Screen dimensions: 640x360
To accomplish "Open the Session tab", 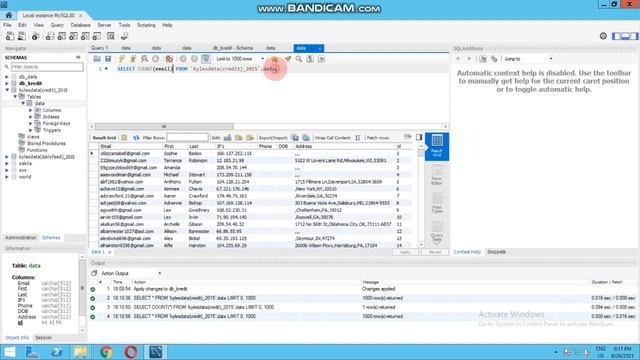I will 43,338.
